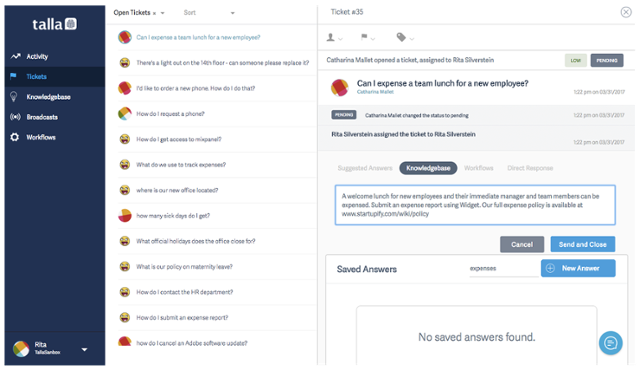Expand the Open Tickets filter dropdown

(162, 13)
